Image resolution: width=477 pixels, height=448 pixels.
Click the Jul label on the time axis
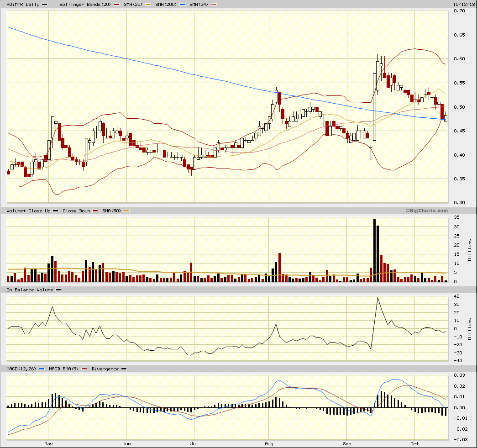coord(194,443)
